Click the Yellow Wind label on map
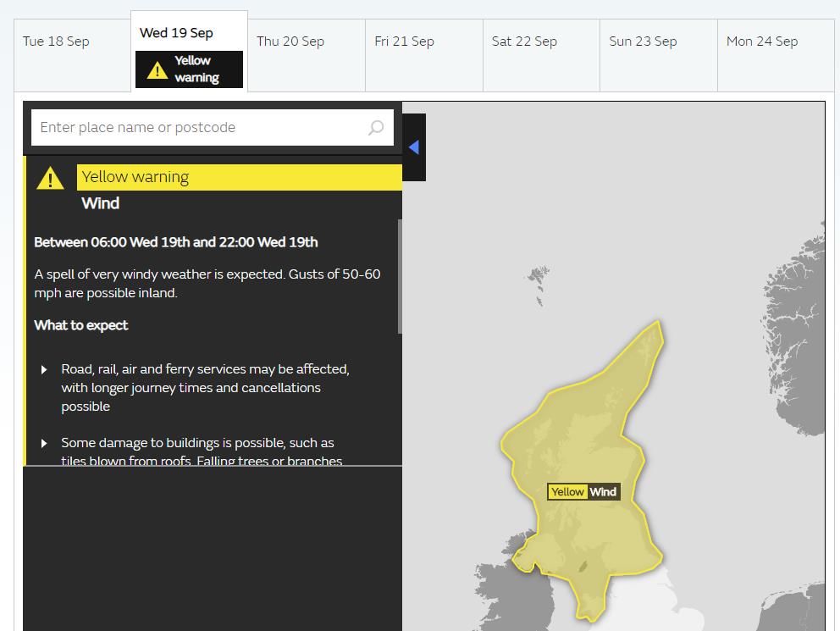Screen dimensions: 840x631 [x=583, y=492]
